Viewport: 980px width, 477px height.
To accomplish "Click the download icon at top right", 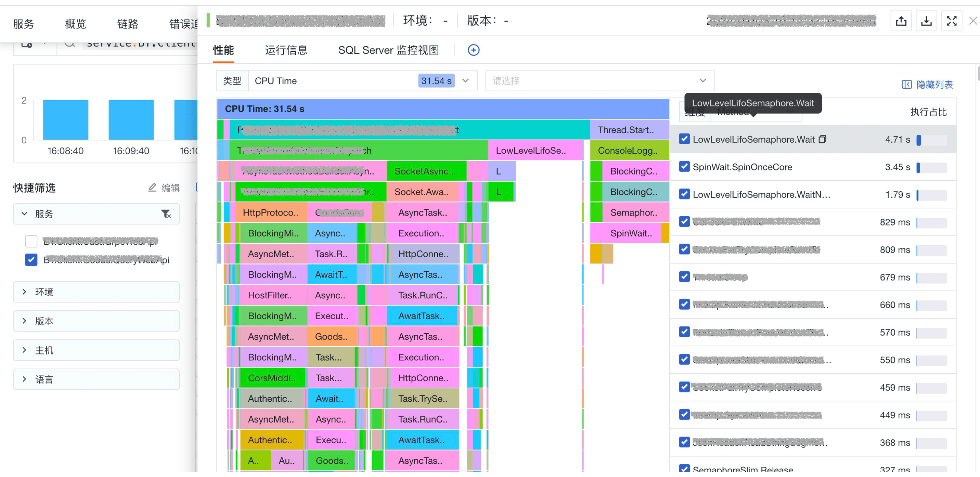I will (926, 21).
